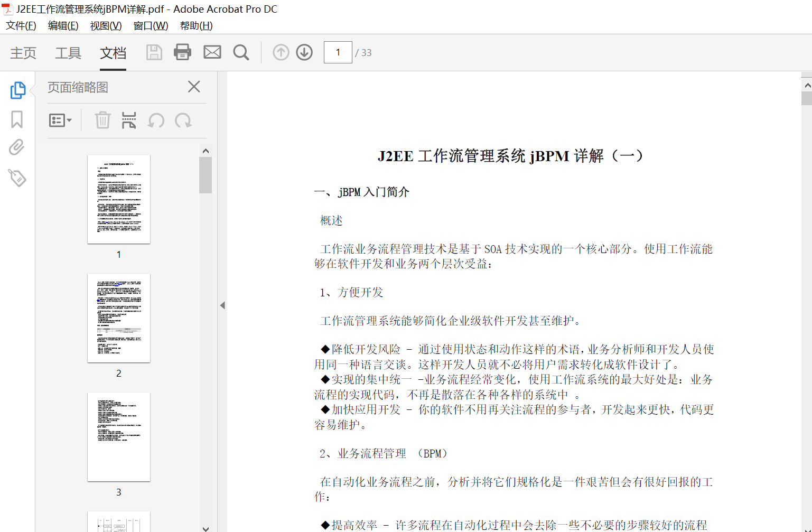Click the 页面缩略图 panel title
This screenshot has height=532, width=812.
pos(78,87)
